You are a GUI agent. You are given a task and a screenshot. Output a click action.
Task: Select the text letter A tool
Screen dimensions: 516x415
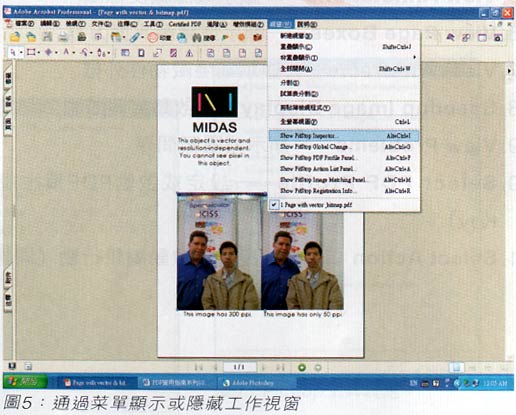66,52
